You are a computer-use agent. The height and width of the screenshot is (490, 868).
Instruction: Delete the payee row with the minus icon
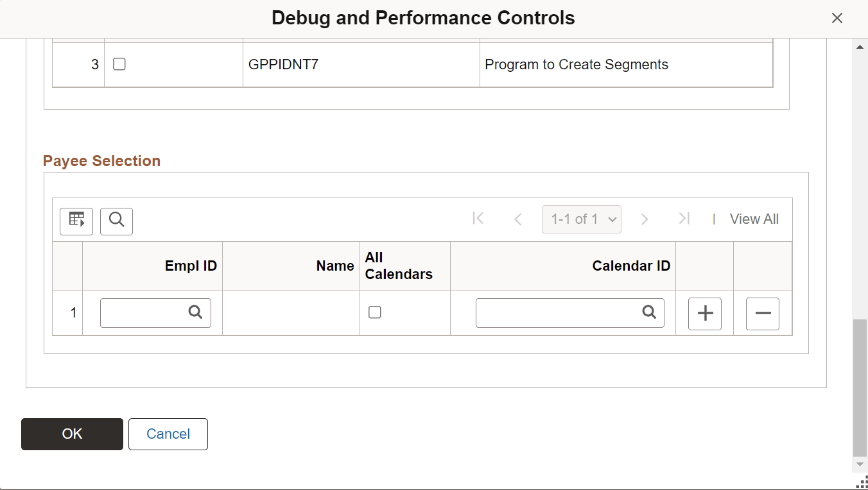pyautogui.click(x=762, y=314)
